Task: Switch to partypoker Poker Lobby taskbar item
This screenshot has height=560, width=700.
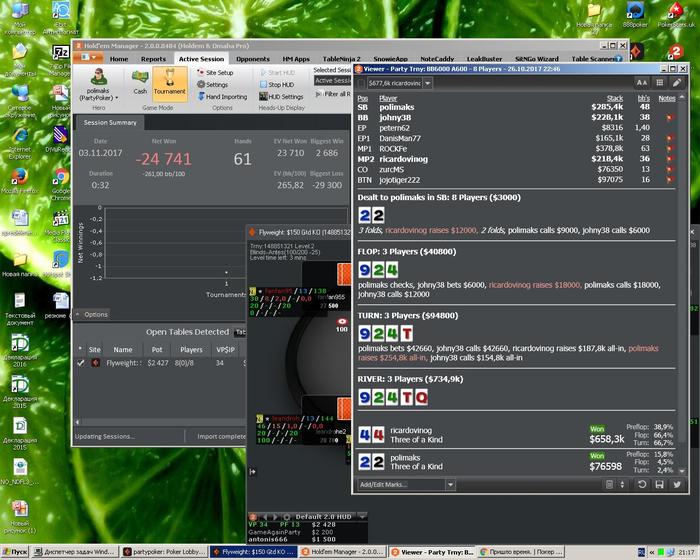Action: coord(165,552)
